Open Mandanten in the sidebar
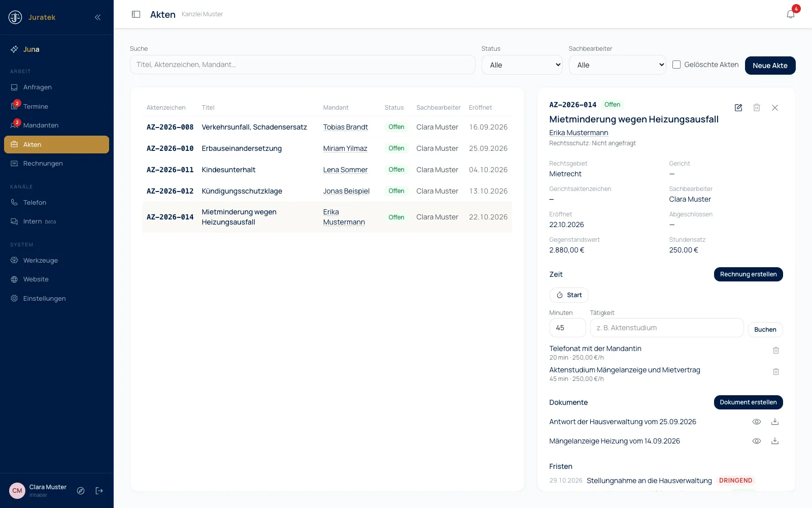The height and width of the screenshot is (508, 812). [x=56, y=125]
